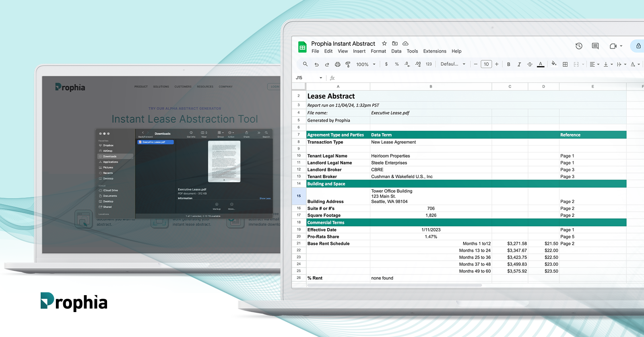Toggle bold formatting

click(x=508, y=64)
